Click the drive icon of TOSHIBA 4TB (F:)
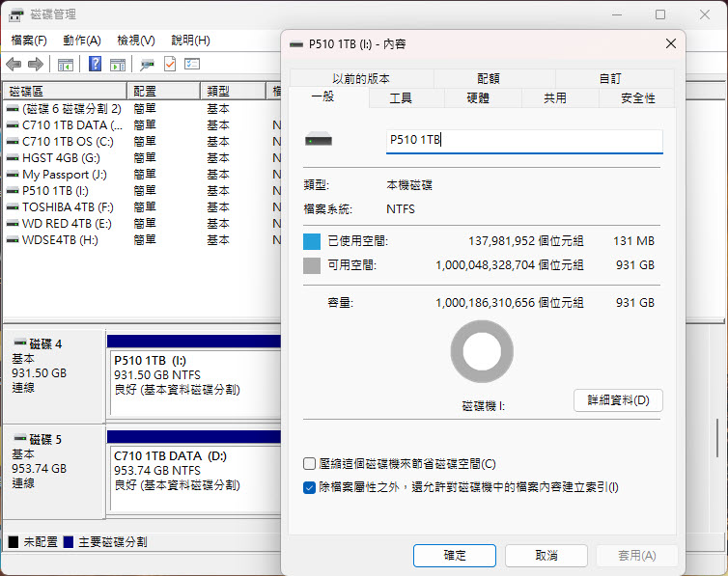The width and height of the screenshot is (728, 576). [13, 207]
